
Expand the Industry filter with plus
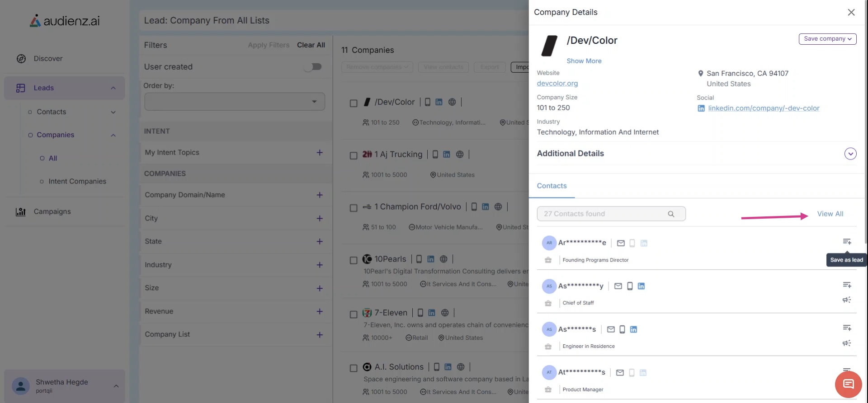click(x=320, y=265)
